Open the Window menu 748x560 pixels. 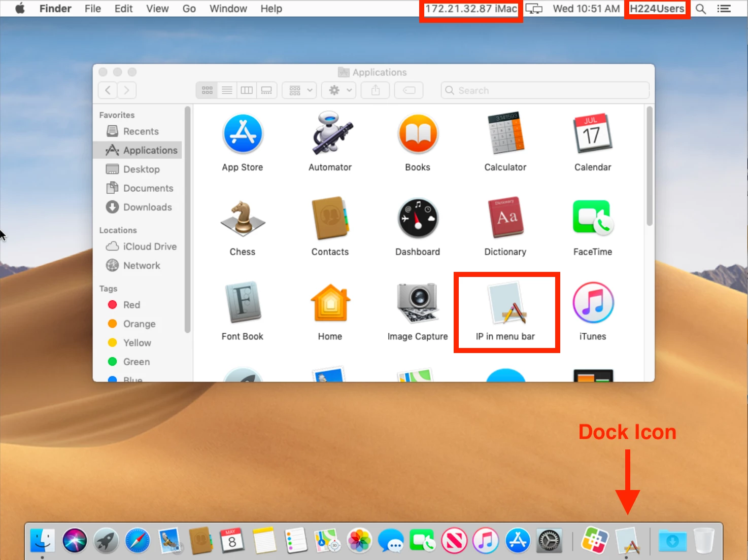[x=228, y=9]
